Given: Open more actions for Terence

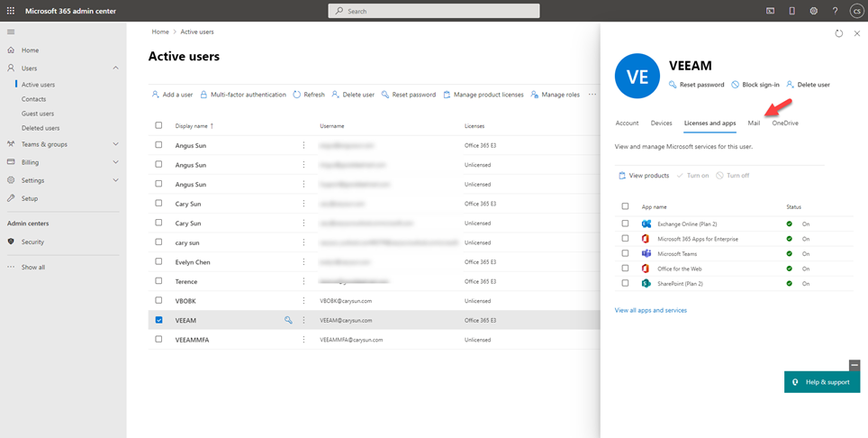Looking at the screenshot, I should click(303, 281).
